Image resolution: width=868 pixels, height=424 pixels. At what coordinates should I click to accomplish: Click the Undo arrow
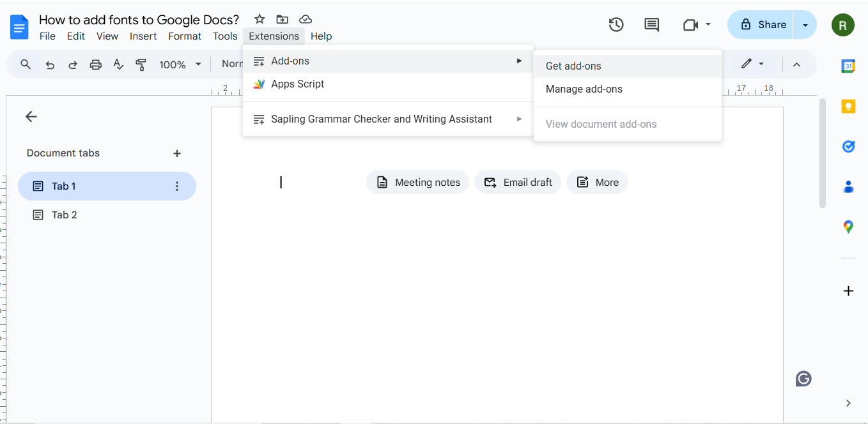tap(50, 64)
